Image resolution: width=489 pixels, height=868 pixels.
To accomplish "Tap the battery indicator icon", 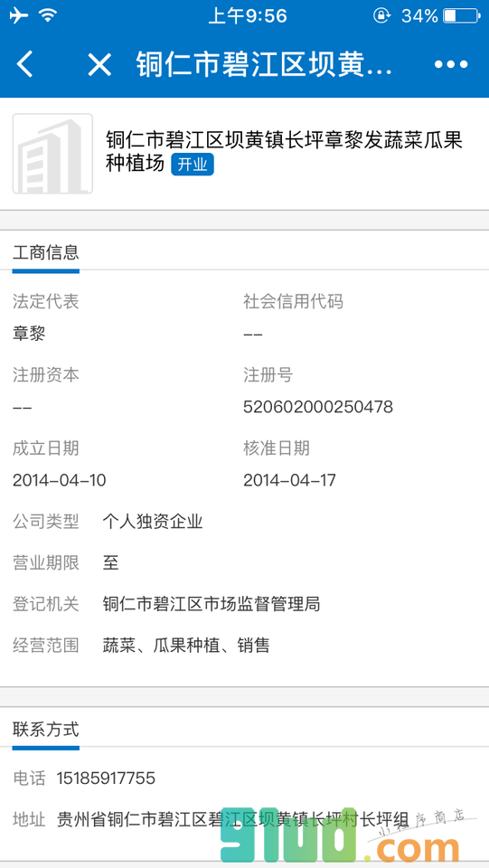I will click(462, 15).
